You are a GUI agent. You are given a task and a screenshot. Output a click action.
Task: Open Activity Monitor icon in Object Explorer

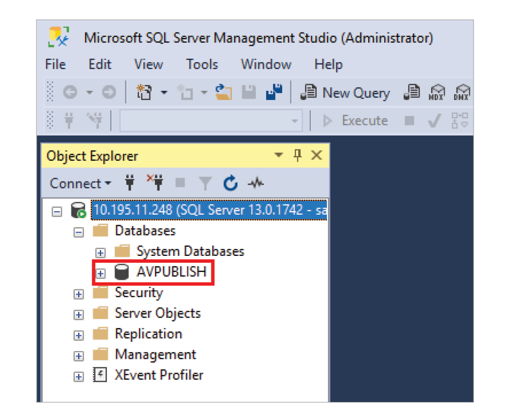(256, 184)
